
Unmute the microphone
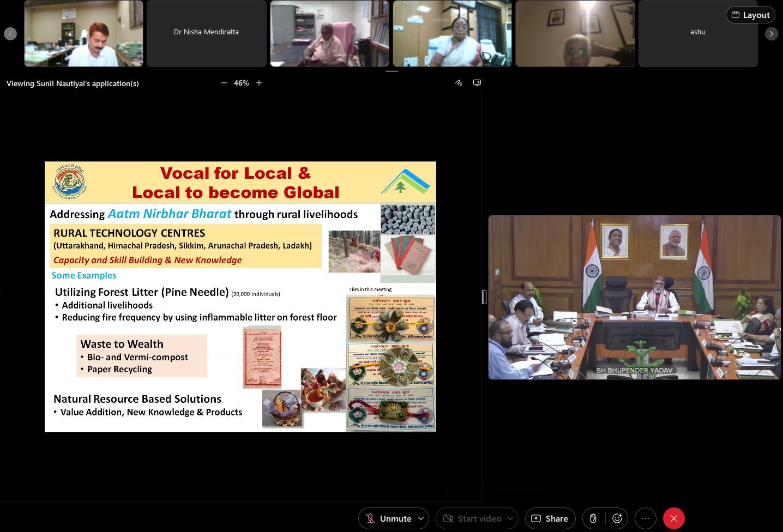(x=388, y=518)
